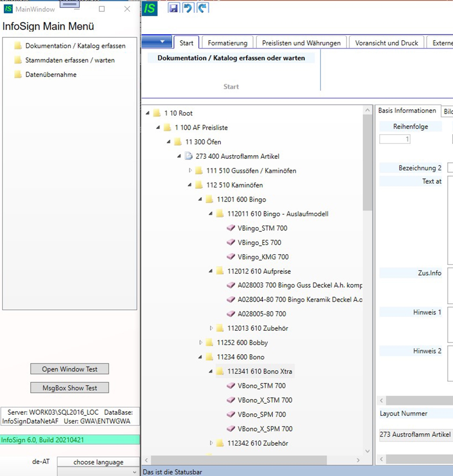Screen dimensions: 453x476
Task: Click the Reihenfolge input field
Action: point(395,139)
